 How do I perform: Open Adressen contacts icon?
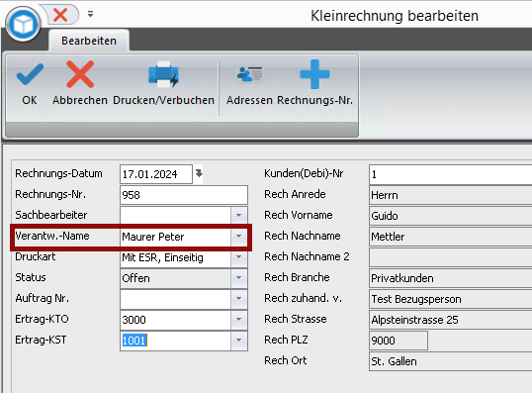coord(249,74)
